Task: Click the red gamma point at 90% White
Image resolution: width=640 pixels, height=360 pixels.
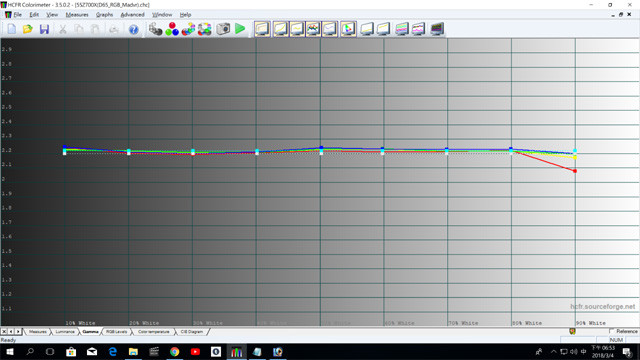Action: pos(575,171)
